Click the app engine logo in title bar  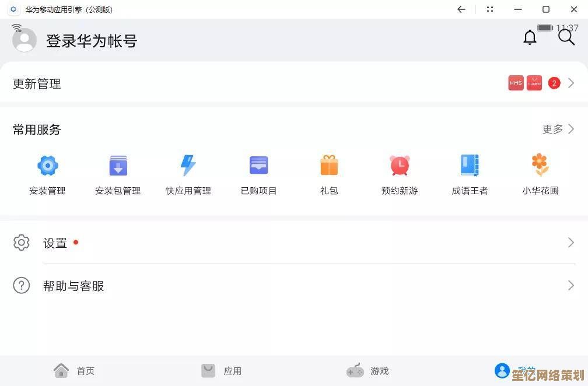13,9
